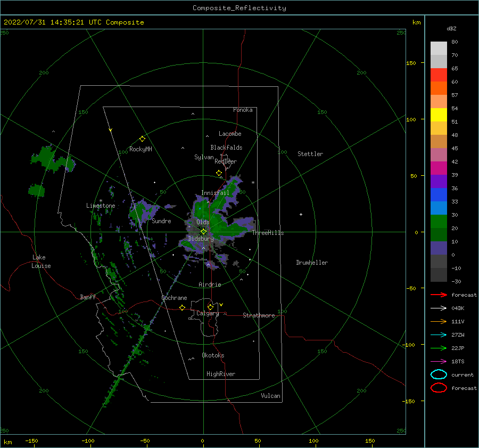Click the asterisk marker above Limestone
This screenshot has height=448, width=479.
click(x=101, y=201)
